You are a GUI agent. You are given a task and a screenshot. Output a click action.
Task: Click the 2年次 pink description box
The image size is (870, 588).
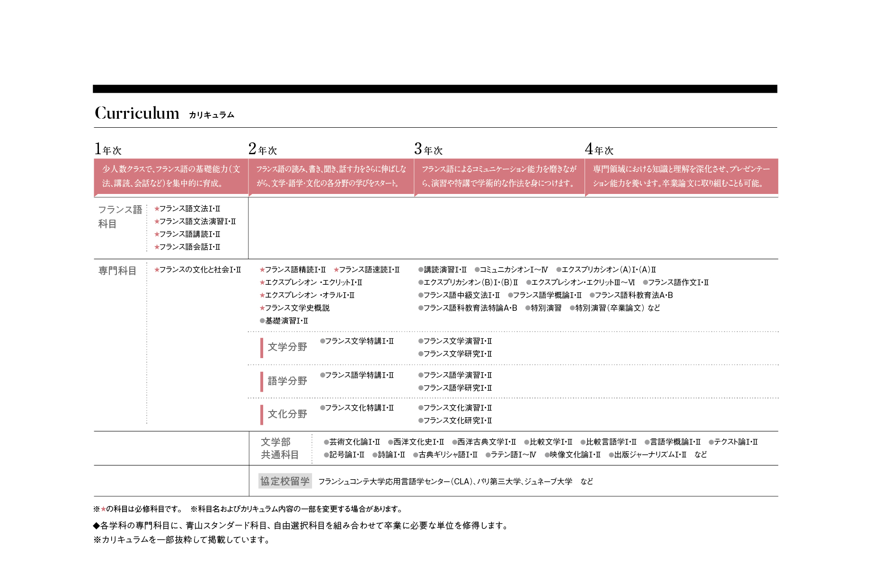click(331, 176)
